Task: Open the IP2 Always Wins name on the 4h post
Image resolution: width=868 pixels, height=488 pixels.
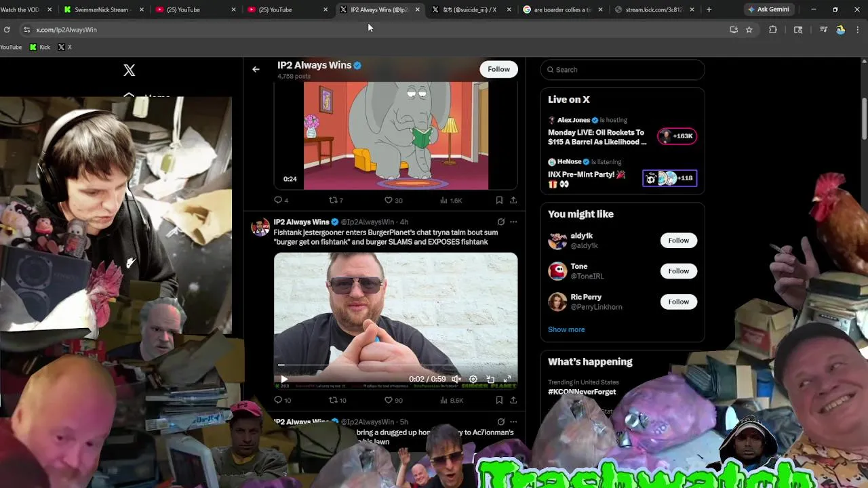Action: point(301,222)
